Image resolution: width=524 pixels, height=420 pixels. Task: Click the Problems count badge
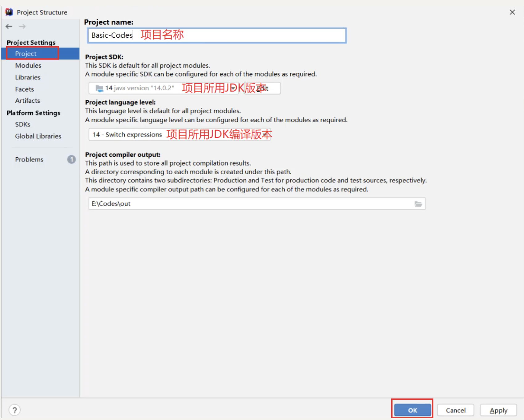pyautogui.click(x=71, y=159)
